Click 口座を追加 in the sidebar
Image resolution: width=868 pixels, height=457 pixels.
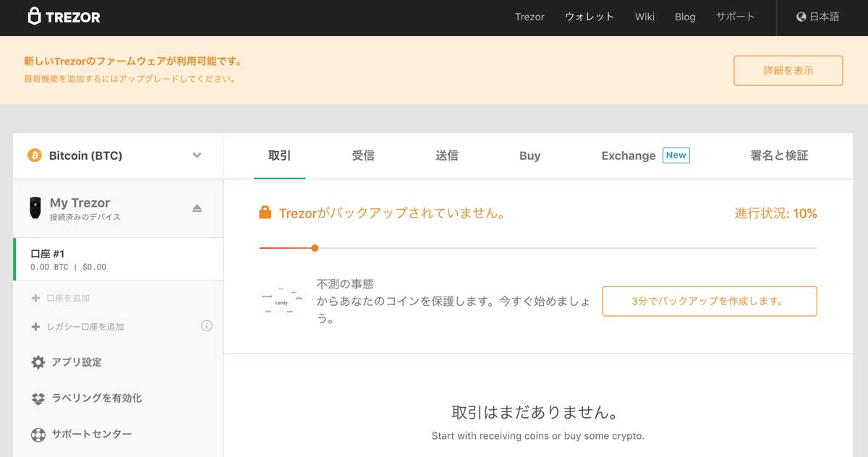(x=68, y=298)
